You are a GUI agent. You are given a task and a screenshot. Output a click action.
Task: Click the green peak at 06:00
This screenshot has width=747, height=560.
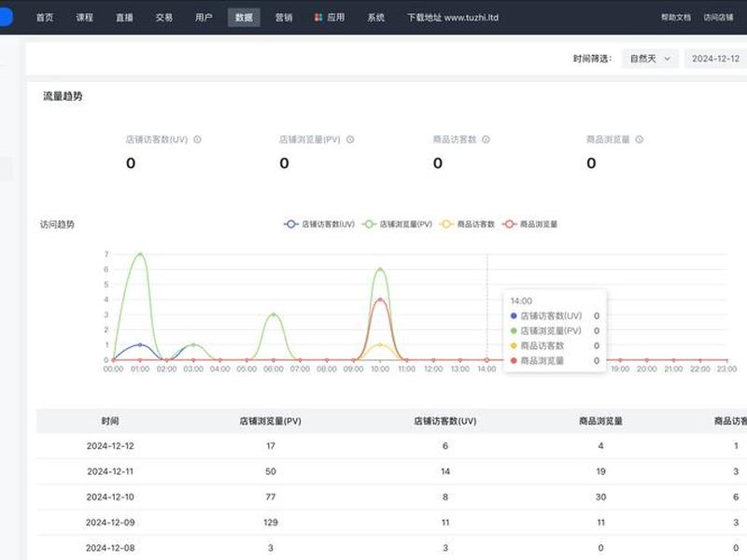(x=274, y=315)
